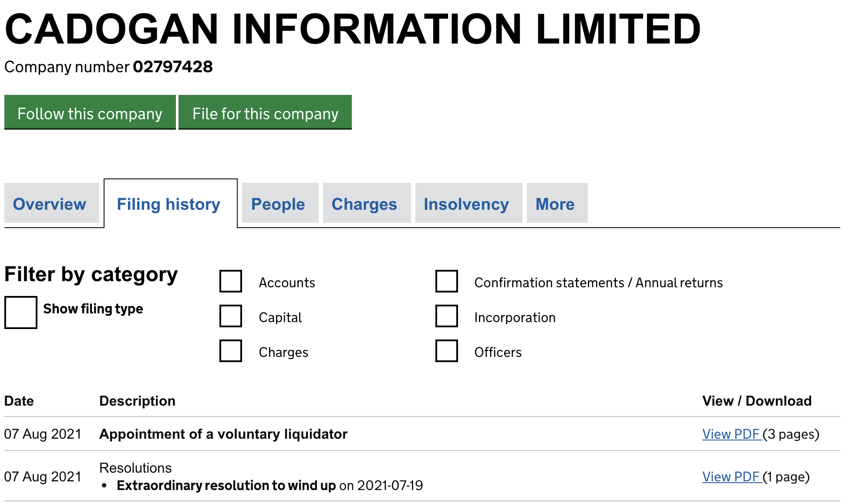
Task: Open the More tab
Action: pyautogui.click(x=555, y=204)
